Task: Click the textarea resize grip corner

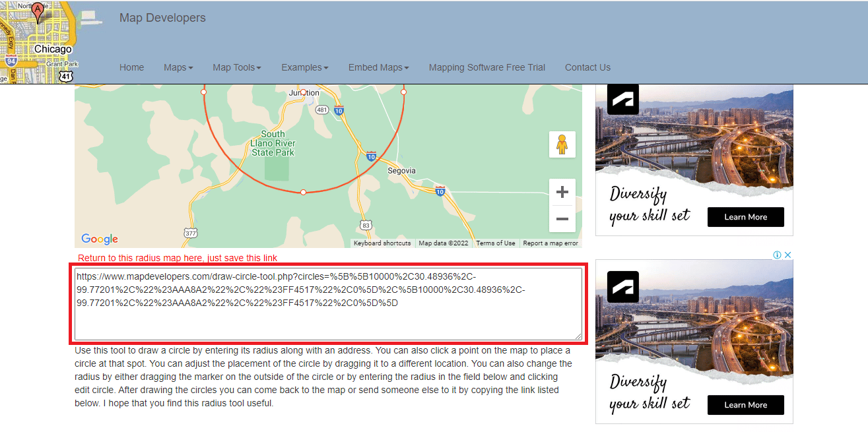Action: tap(578, 336)
